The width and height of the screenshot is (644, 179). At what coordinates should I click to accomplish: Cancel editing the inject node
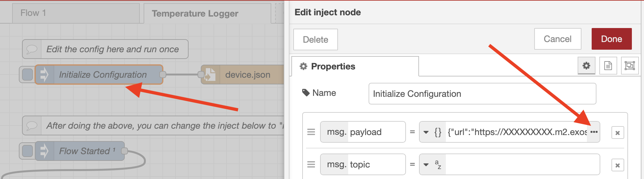[x=557, y=39]
